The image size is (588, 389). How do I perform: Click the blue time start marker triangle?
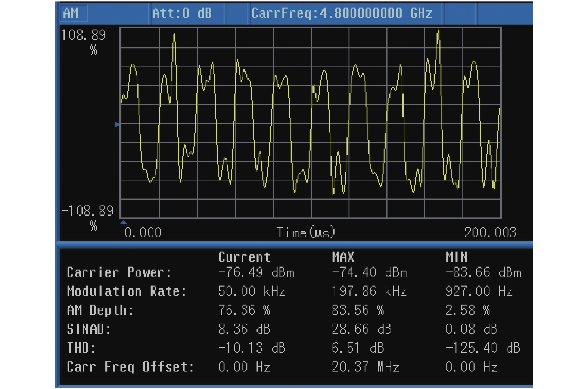(124, 223)
